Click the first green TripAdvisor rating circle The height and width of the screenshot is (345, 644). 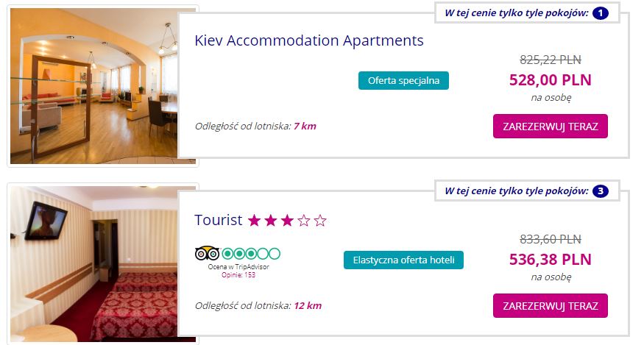click(x=227, y=253)
